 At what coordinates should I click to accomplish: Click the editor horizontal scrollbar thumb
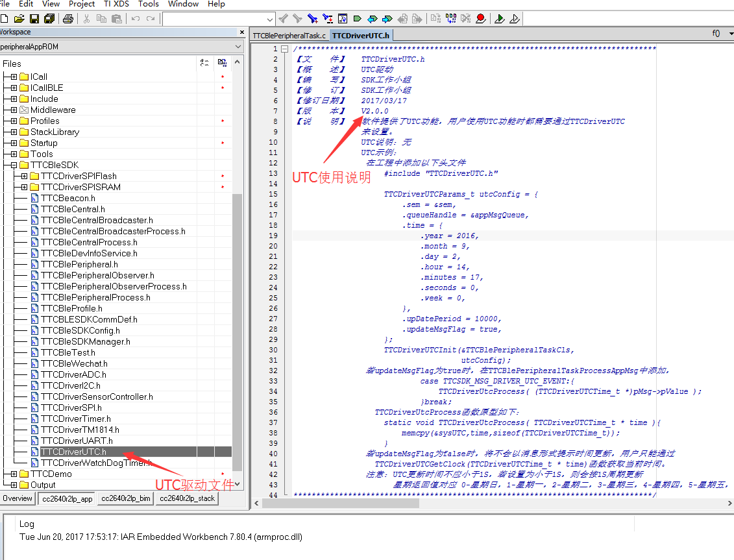pyautogui.click(x=341, y=504)
